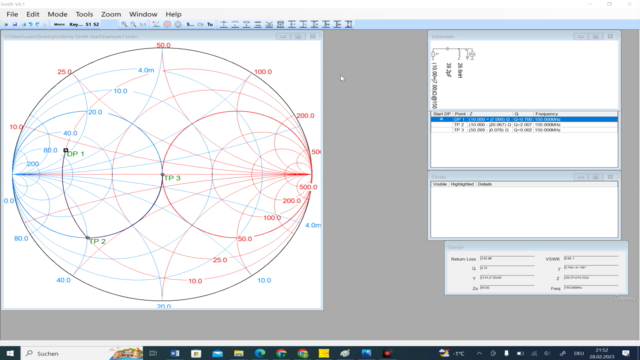Click the redo toolbar icon
Image resolution: width=640 pixels, height=360 pixels.
38,24
